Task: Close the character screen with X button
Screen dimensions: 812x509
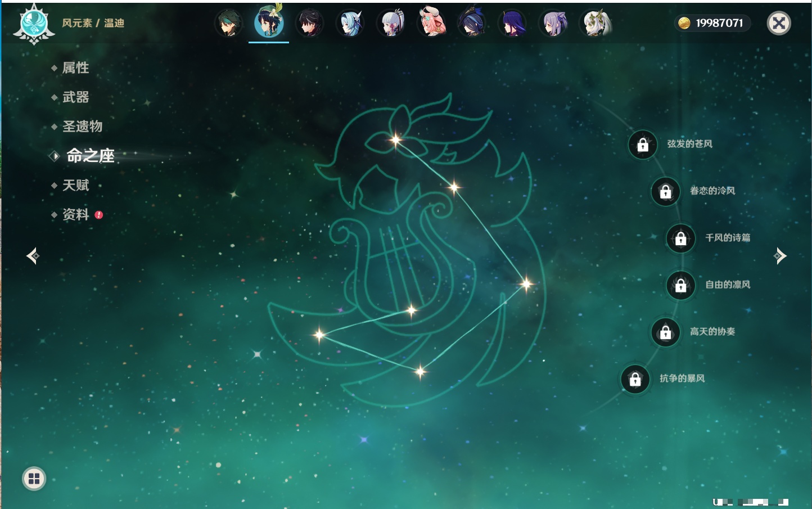Action: [x=779, y=23]
